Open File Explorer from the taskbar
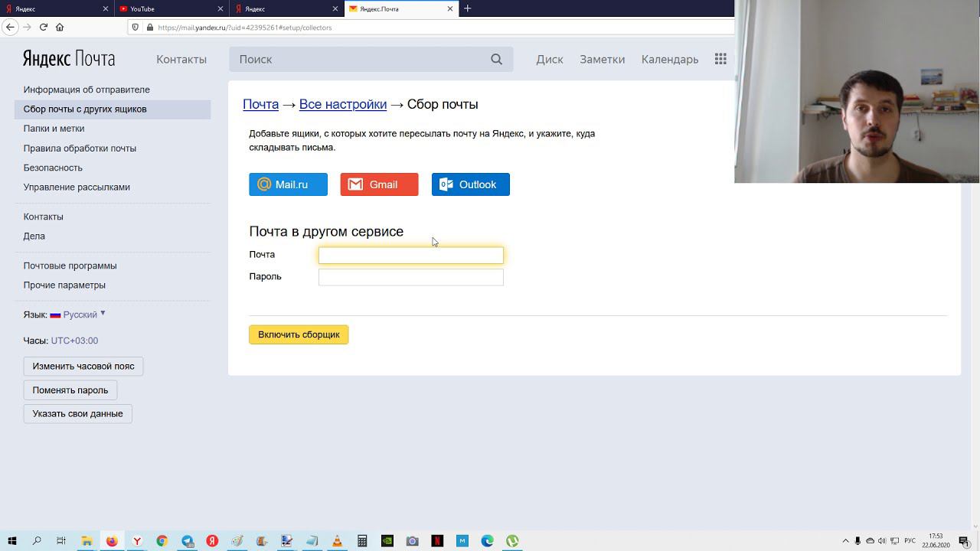This screenshot has height=551, width=980. pos(87,541)
